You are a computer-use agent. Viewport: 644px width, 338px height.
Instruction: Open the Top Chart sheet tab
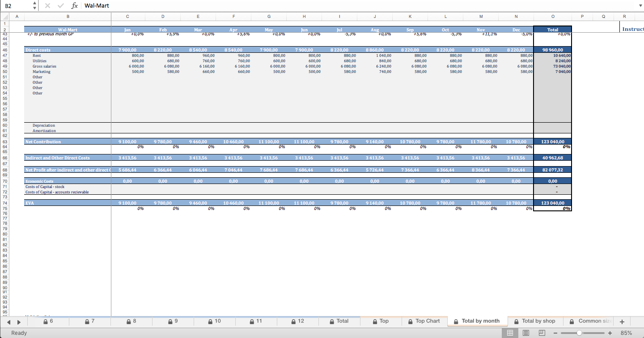(x=424, y=321)
